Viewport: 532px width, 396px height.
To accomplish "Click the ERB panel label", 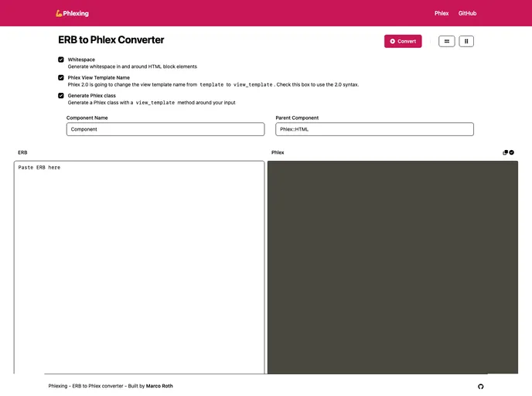I will [x=22, y=152].
